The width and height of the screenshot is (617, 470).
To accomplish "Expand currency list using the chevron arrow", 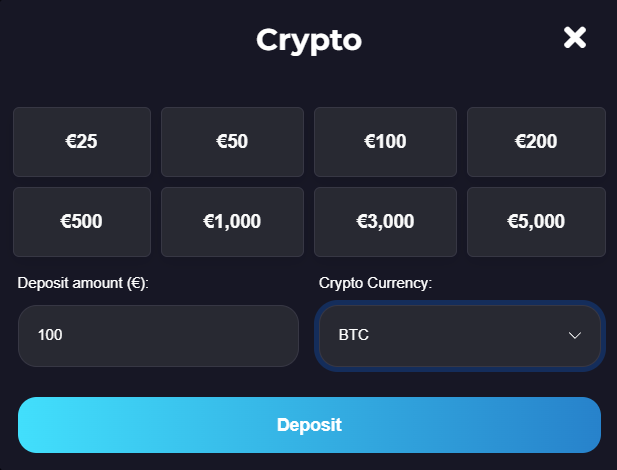I will pyautogui.click(x=575, y=336).
